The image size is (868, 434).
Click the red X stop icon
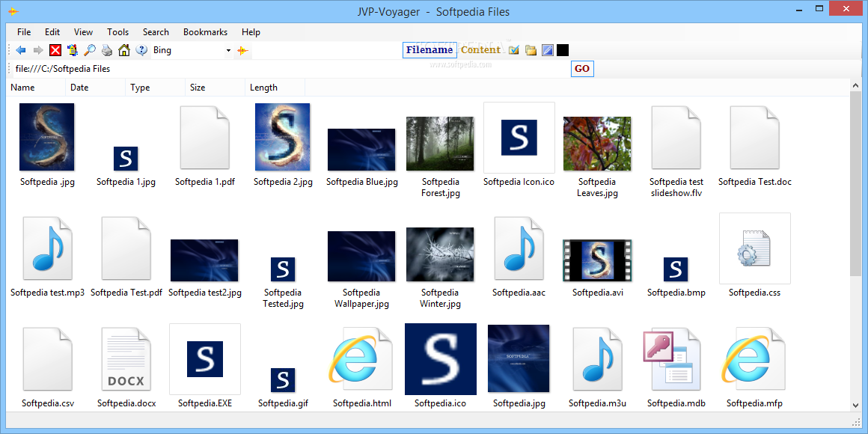[x=55, y=50]
